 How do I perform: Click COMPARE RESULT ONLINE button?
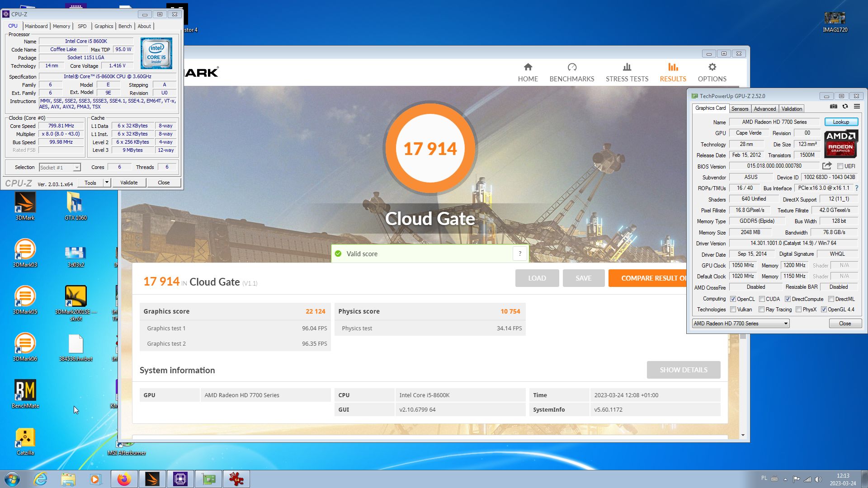point(647,278)
